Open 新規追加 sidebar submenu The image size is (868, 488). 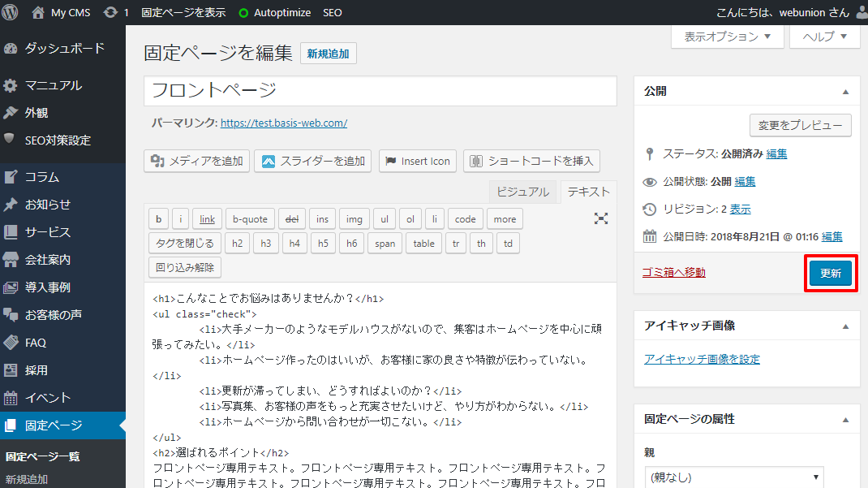(27, 479)
